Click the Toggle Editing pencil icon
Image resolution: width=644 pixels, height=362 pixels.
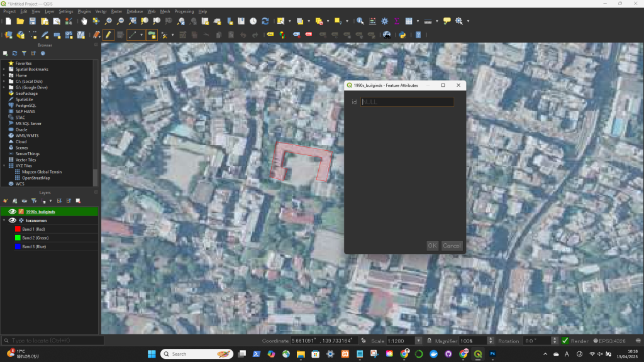point(108,35)
